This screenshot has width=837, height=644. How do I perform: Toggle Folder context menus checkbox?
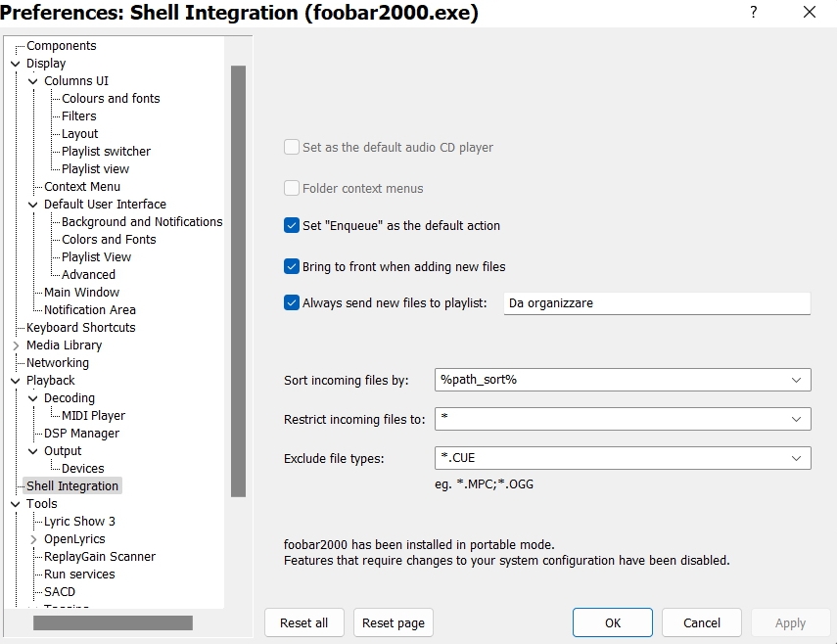coord(292,188)
